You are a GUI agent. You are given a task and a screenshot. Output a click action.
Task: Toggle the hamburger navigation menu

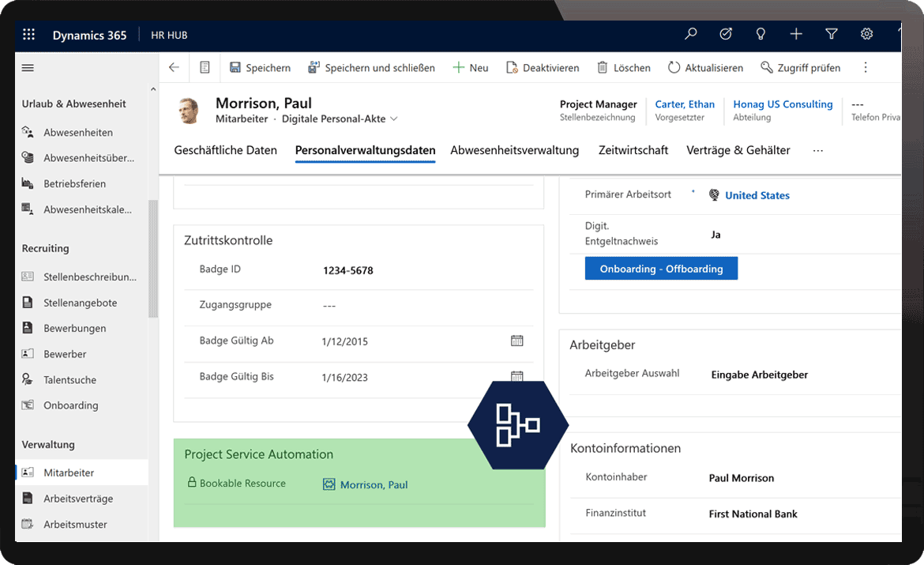tap(28, 68)
